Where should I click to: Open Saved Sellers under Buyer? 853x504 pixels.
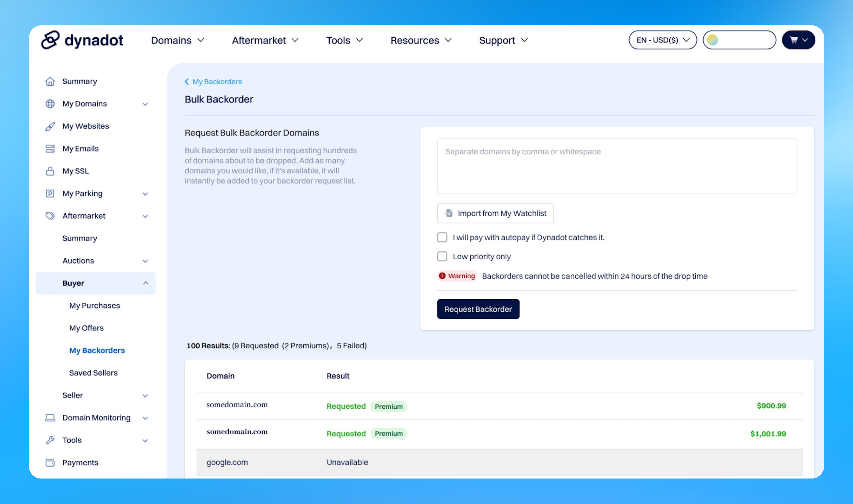click(x=93, y=373)
